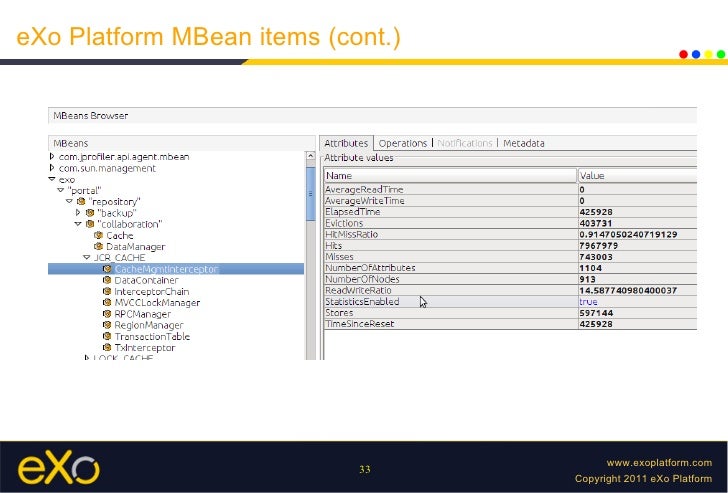Collapse the "portal" tree node

[61, 190]
